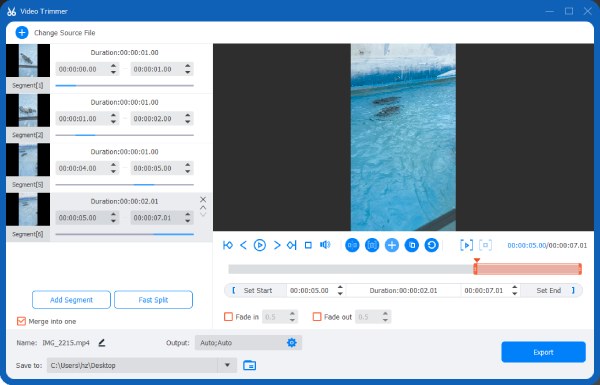Step back one frame
This screenshot has width=600, height=385.
243,245
